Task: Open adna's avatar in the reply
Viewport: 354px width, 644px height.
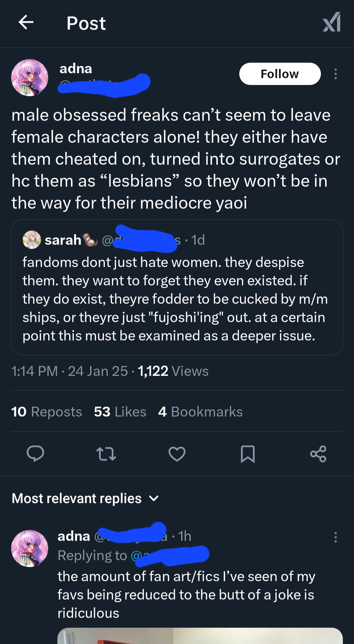Action: click(30, 548)
